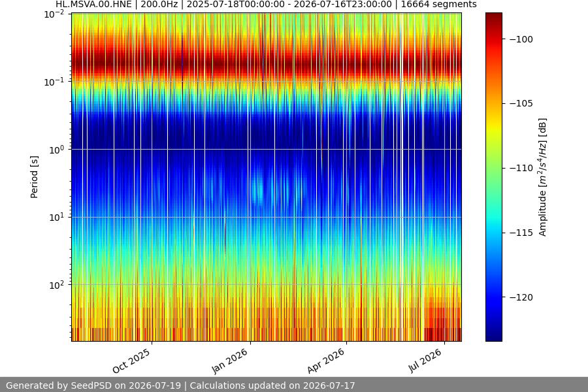Click the 10¹ y-axis tick label
Screen dimensions: 588x392
56,217
